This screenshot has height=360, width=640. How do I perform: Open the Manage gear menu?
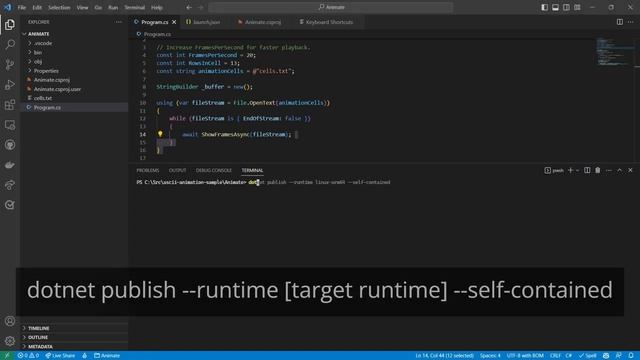pyautogui.click(x=10, y=341)
